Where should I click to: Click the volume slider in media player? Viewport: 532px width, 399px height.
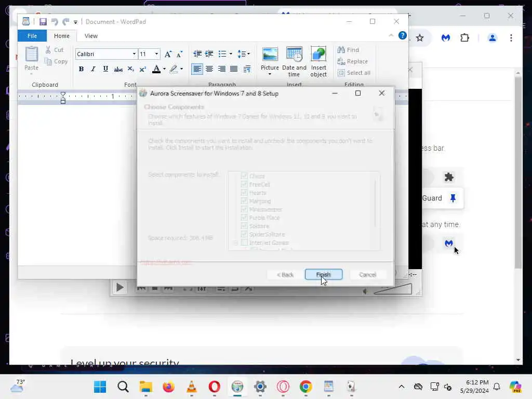coord(393,289)
